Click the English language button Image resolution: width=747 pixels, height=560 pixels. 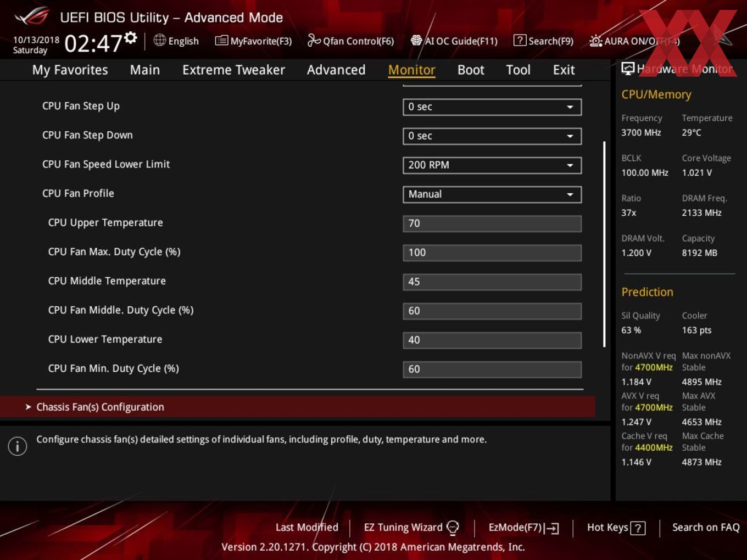[x=176, y=41]
